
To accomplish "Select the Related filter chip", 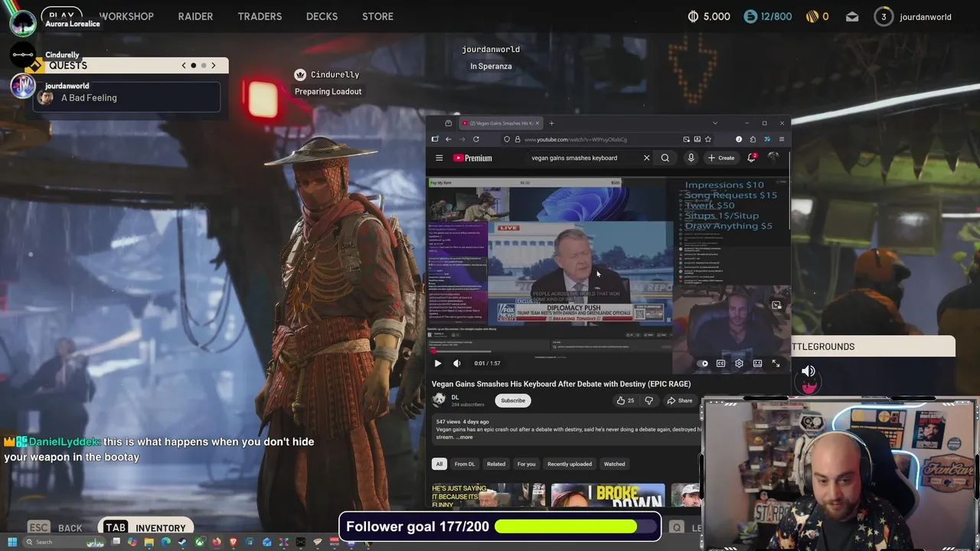I will coord(496,464).
